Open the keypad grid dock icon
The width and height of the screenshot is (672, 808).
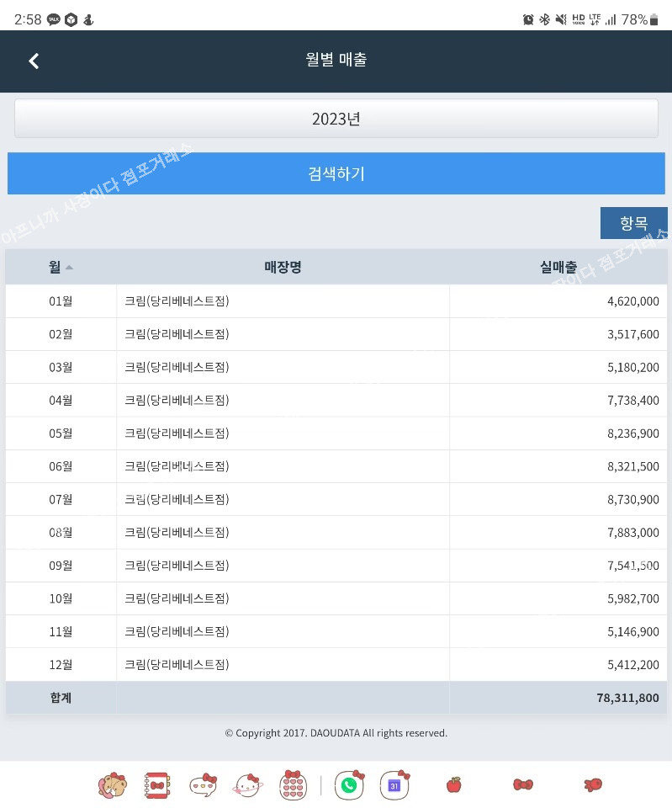tap(292, 784)
